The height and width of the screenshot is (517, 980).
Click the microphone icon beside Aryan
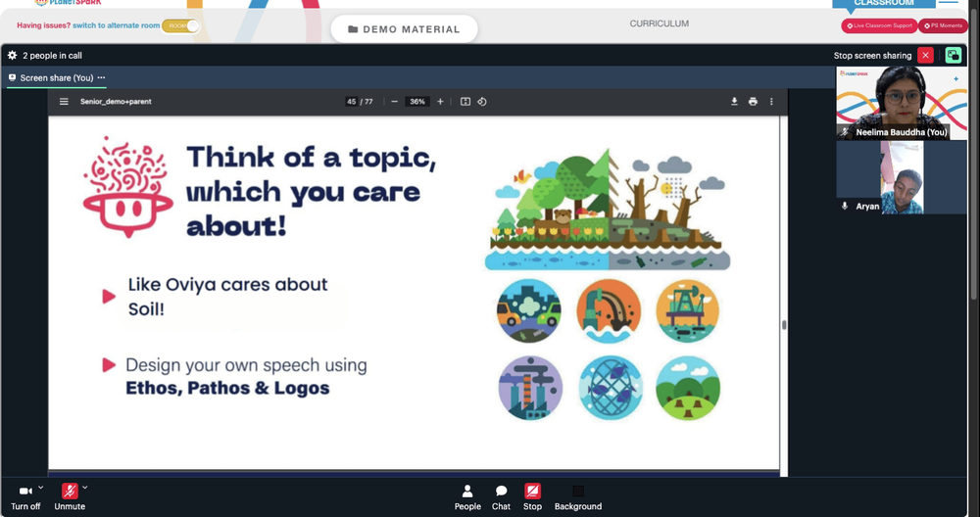(845, 206)
